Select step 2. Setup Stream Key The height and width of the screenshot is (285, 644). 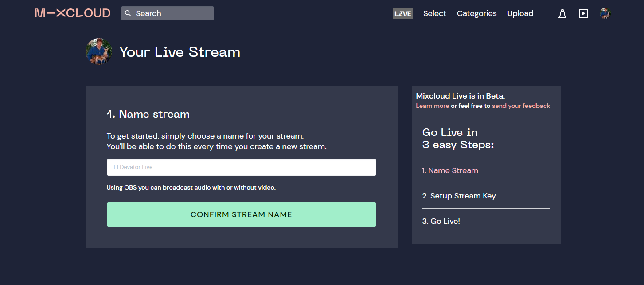click(x=459, y=196)
